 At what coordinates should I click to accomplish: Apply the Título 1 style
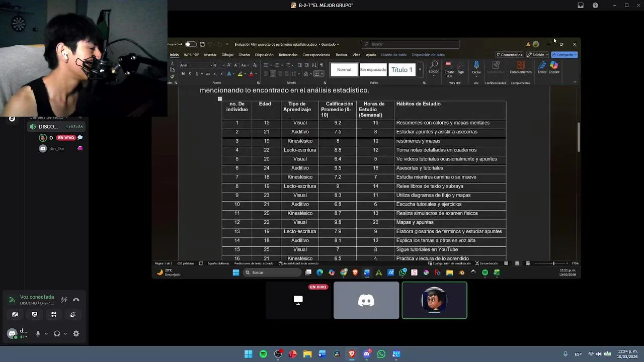point(402,70)
